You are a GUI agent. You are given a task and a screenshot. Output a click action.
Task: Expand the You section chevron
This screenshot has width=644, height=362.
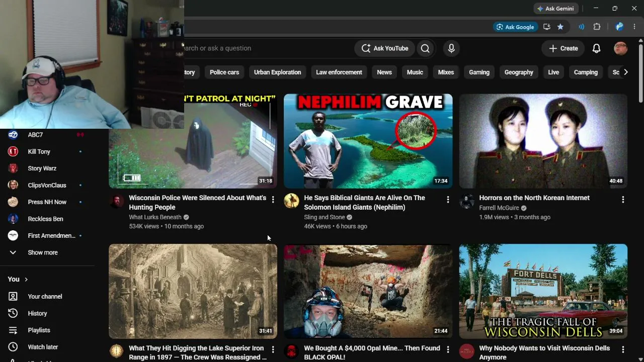coord(26,280)
